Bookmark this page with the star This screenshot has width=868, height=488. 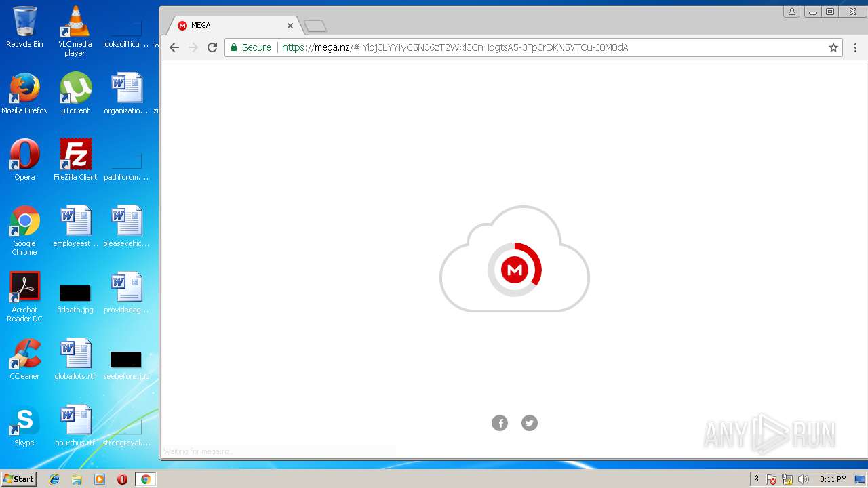[x=833, y=47]
